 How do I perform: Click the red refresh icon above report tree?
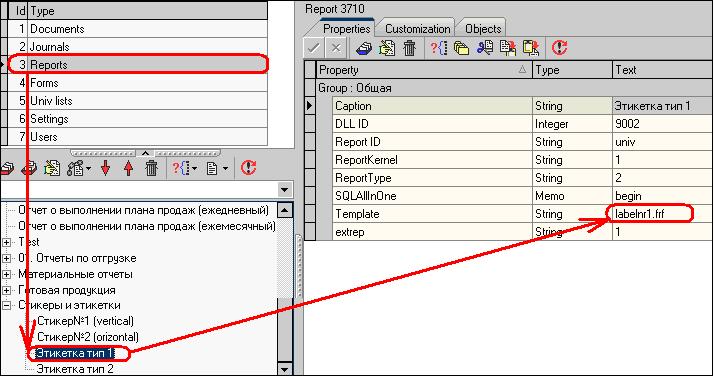248,168
